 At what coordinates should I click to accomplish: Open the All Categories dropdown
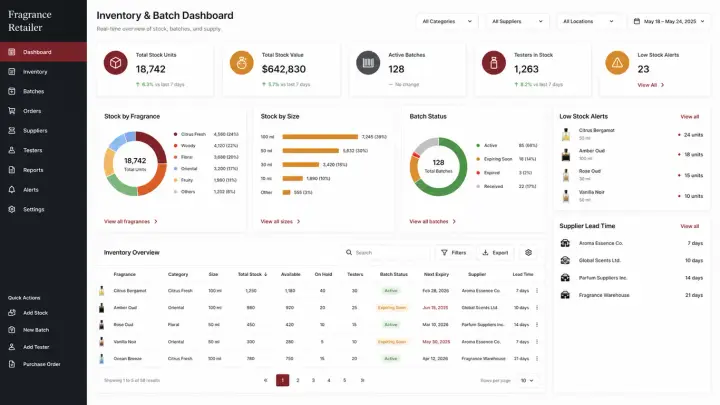click(x=447, y=22)
